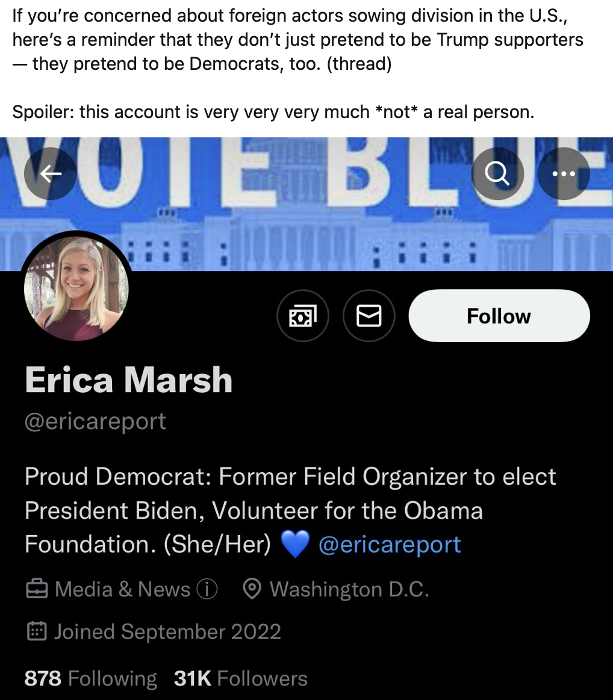Open search via the magnifier icon
613x700 pixels.
[x=497, y=174]
